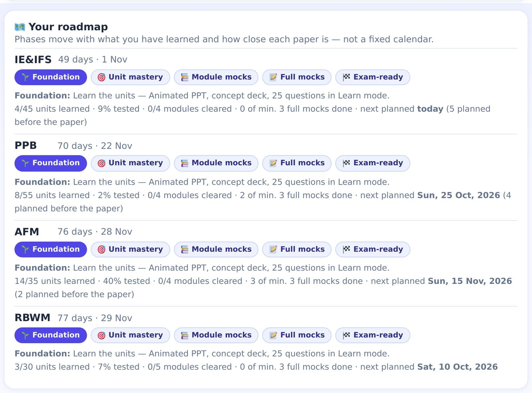
Task: Click the 'Your roadmap' section title
Action: coord(68,27)
